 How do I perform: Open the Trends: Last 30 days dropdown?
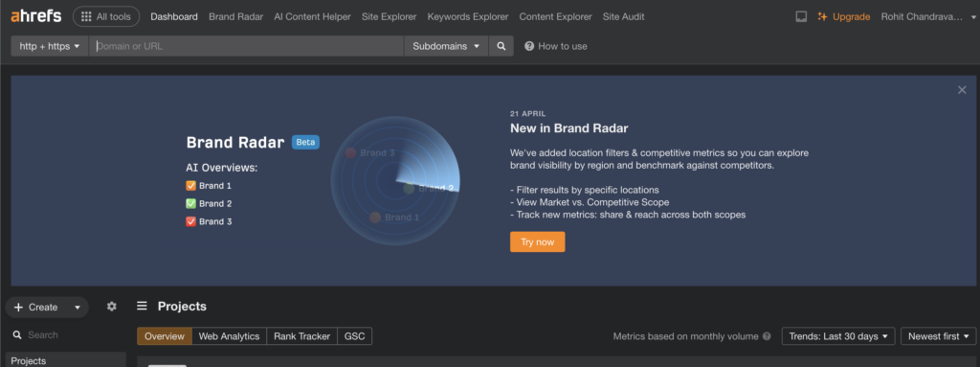click(x=838, y=336)
